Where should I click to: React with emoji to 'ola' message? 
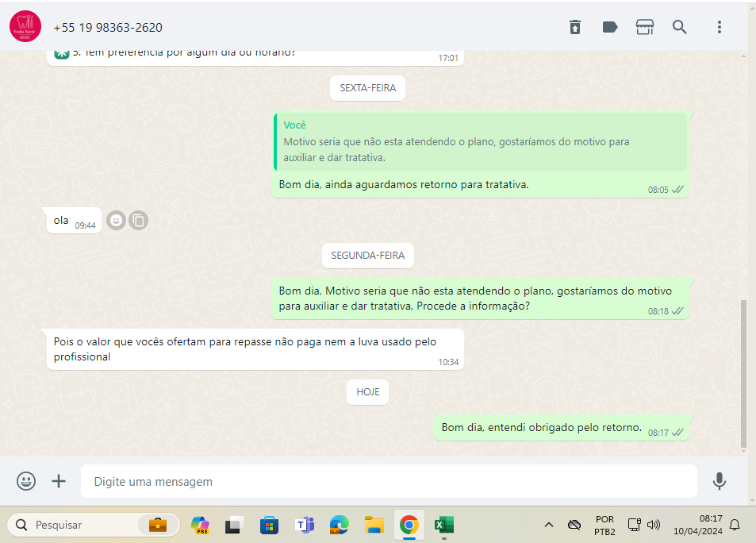[116, 221]
